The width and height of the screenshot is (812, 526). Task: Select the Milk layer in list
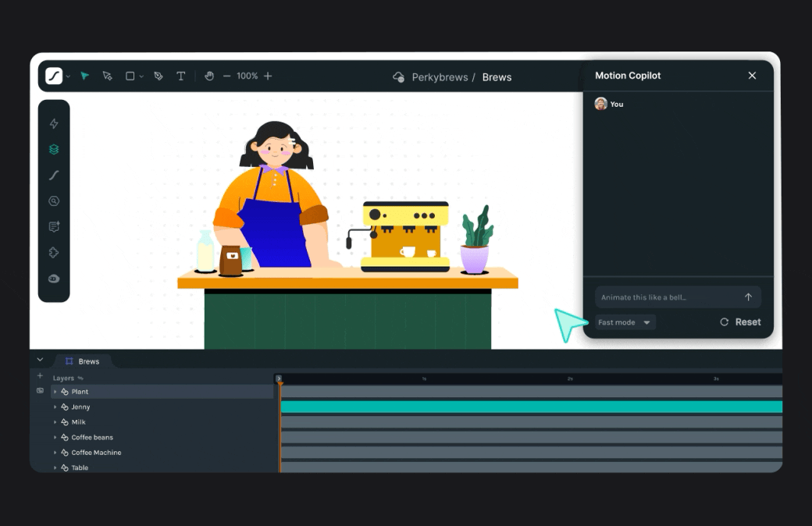click(79, 422)
